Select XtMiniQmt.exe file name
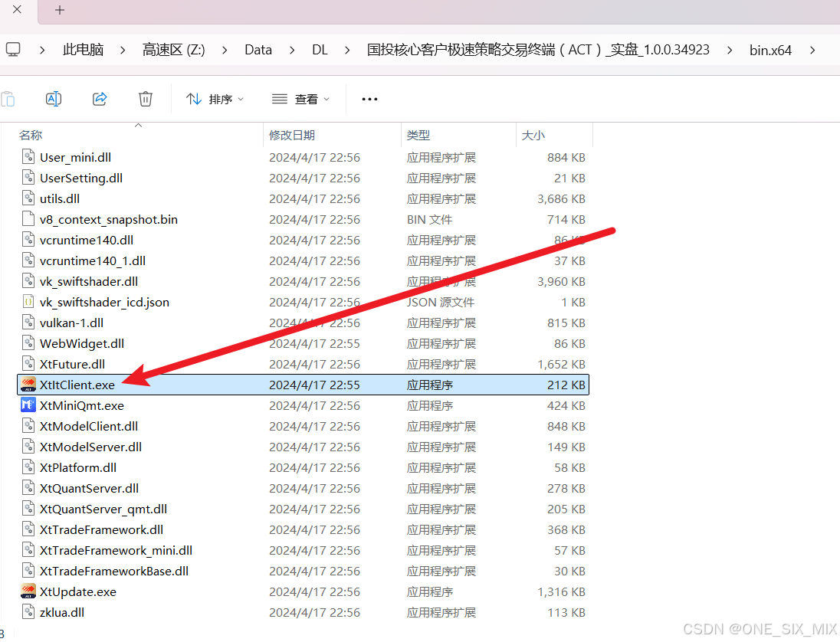This screenshot has height=642, width=840. pos(82,405)
